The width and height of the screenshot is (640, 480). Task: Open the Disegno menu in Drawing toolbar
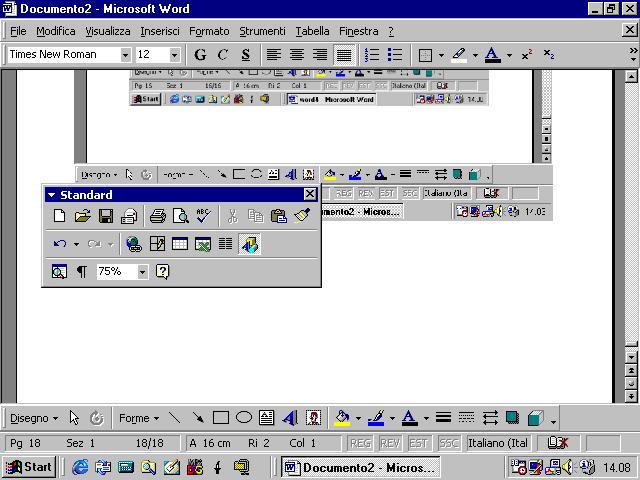point(34,418)
